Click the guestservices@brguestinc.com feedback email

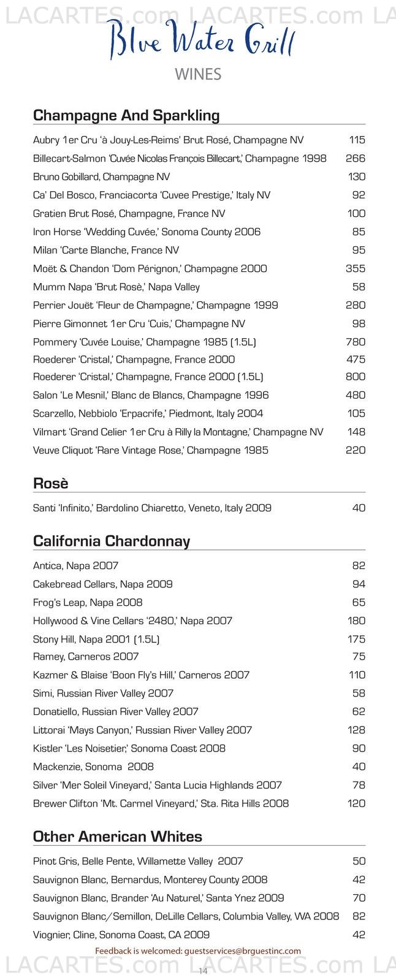coord(242,951)
